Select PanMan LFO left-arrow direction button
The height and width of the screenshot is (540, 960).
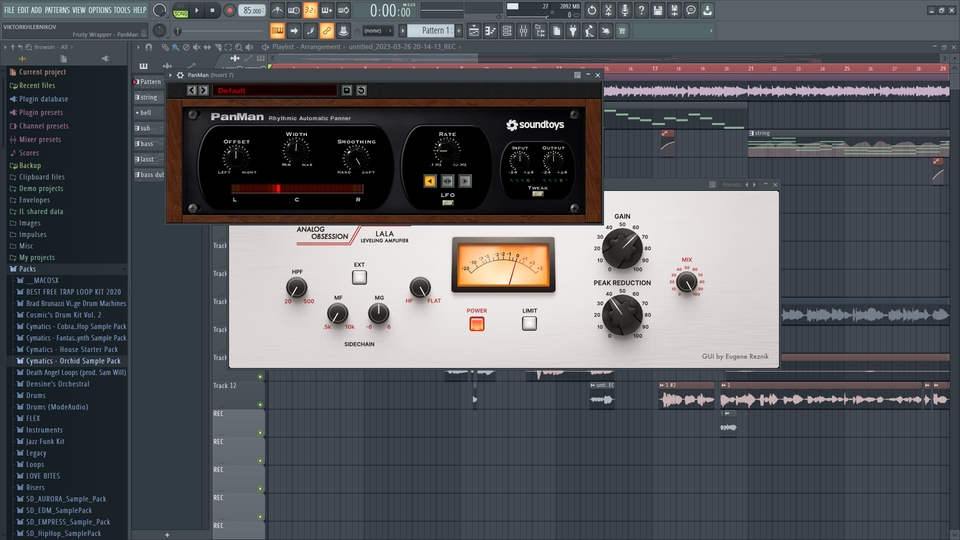pos(430,181)
